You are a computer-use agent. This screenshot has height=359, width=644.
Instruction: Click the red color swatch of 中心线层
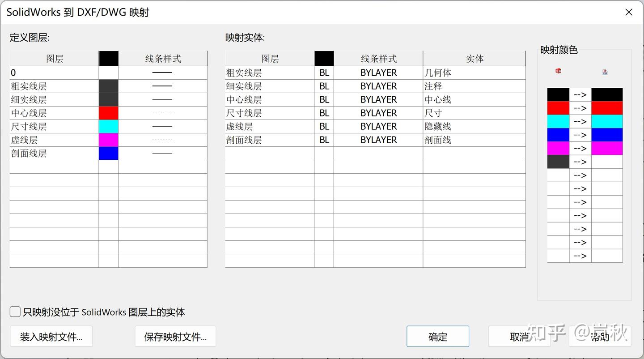point(108,113)
